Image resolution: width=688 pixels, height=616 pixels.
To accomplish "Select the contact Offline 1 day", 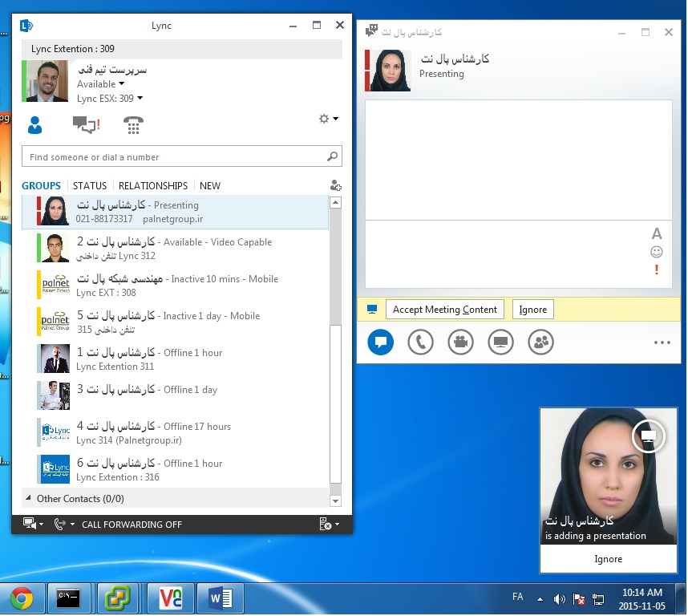I will click(x=175, y=395).
